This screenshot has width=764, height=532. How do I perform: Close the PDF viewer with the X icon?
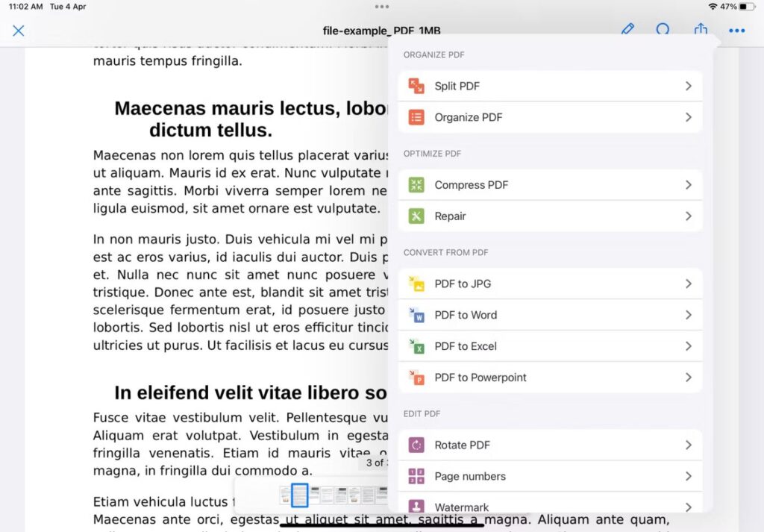[19, 31]
